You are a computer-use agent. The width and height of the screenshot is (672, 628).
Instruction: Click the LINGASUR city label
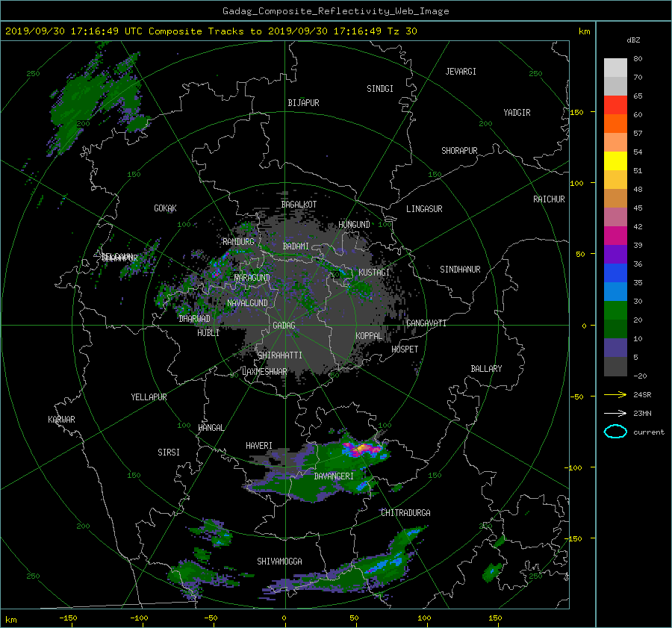[424, 209]
